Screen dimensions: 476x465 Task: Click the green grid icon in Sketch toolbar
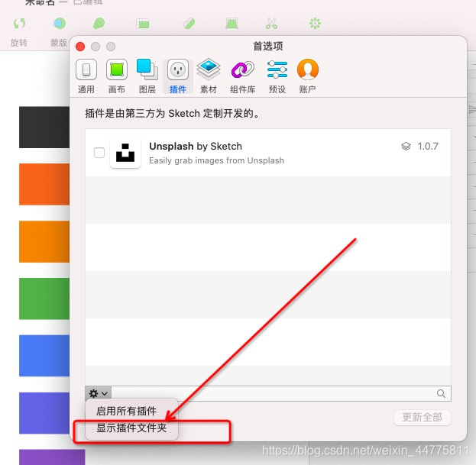pos(143,24)
